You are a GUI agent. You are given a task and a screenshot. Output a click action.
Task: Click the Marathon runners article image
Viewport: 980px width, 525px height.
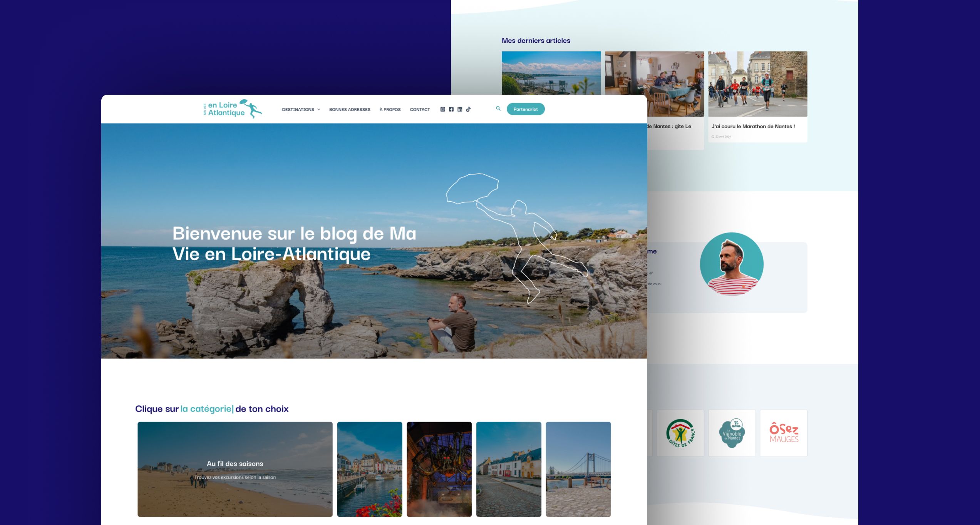pos(757,84)
